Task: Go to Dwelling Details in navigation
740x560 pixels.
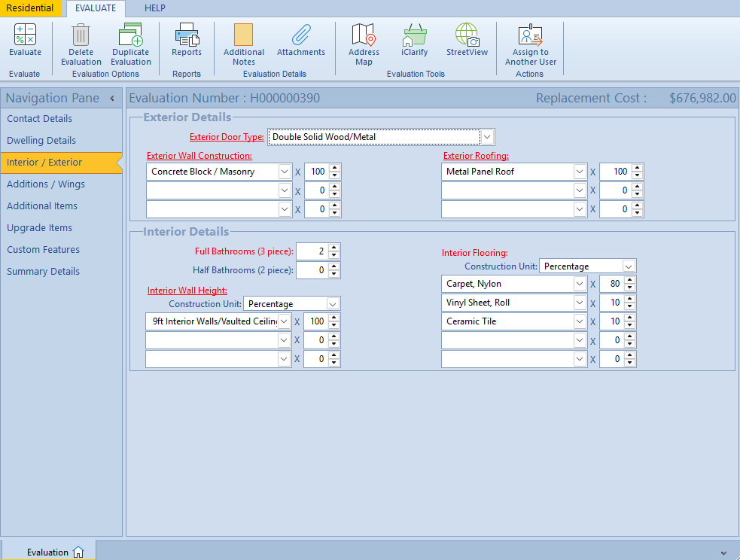Action: pos(41,141)
